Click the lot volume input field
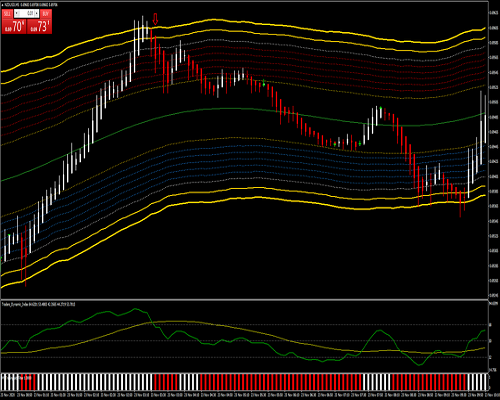The width and height of the screenshot is (500, 400). (x=27, y=14)
